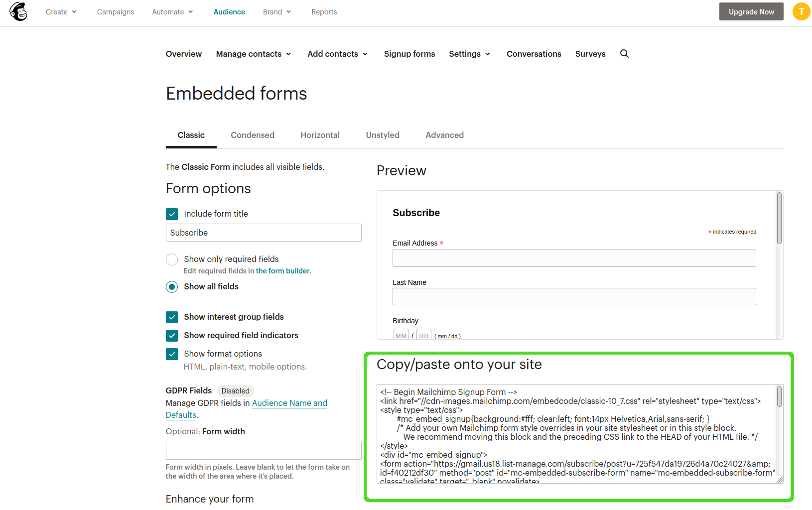Open Conversations section
The width and height of the screenshot is (812, 510).
point(534,54)
